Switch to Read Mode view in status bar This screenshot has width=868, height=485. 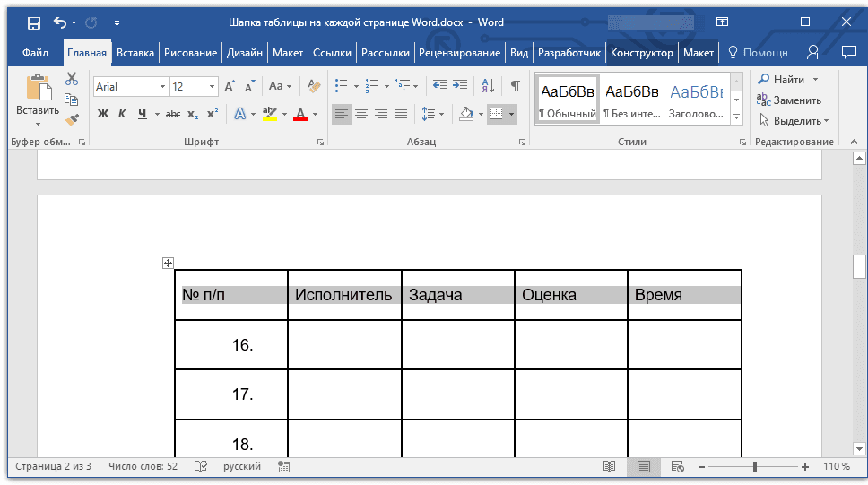click(609, 467)
